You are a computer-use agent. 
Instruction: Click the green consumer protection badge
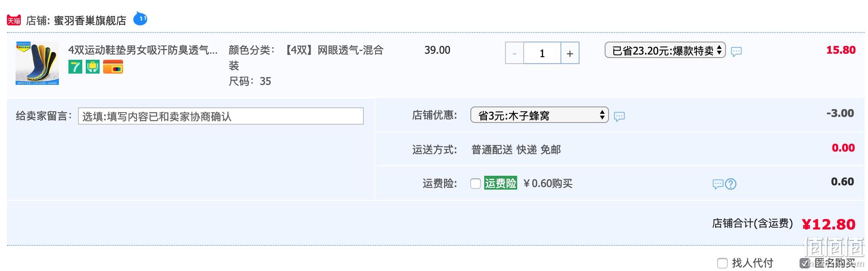tap(93, 67)
